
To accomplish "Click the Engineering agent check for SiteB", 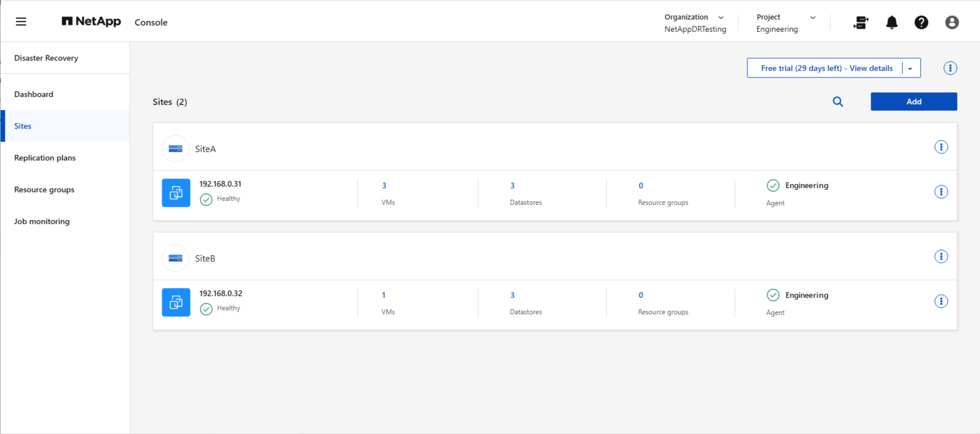I will 773,295.
